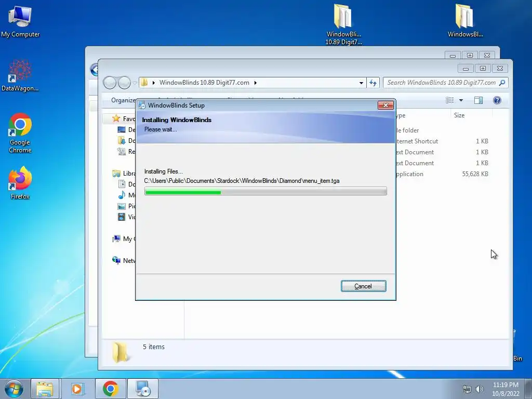Open the clock showing 11:19 PM
Viewport: 532px width, 399px height.
coord(506,389)
